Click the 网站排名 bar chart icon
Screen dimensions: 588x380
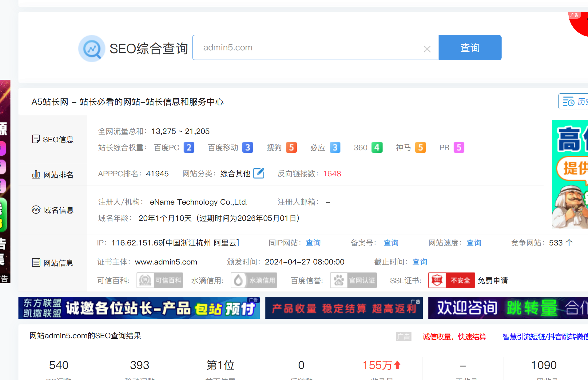[x=36, y=174]
